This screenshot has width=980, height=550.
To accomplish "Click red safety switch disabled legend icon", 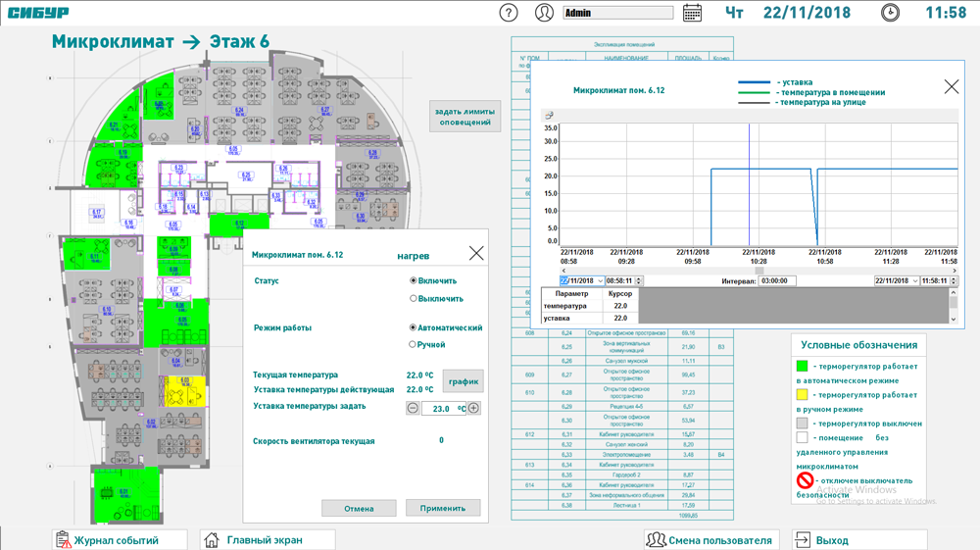I will point(805,480).
